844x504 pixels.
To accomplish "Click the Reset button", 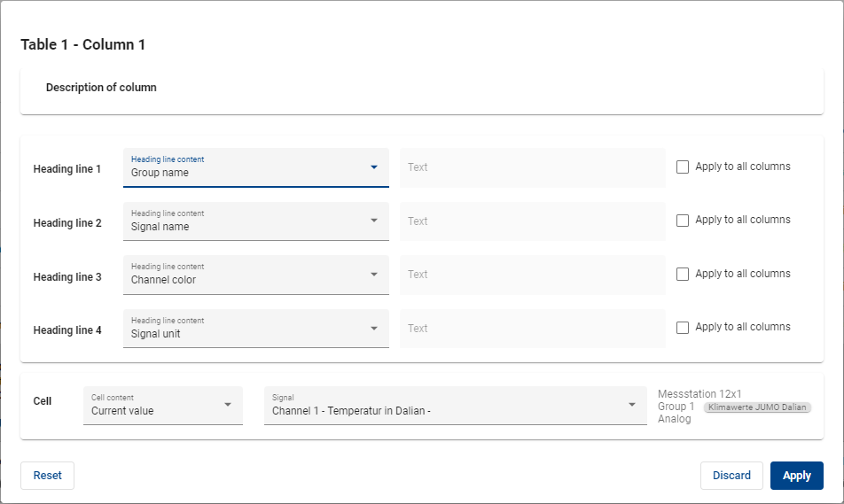I will tap(47, 476).
